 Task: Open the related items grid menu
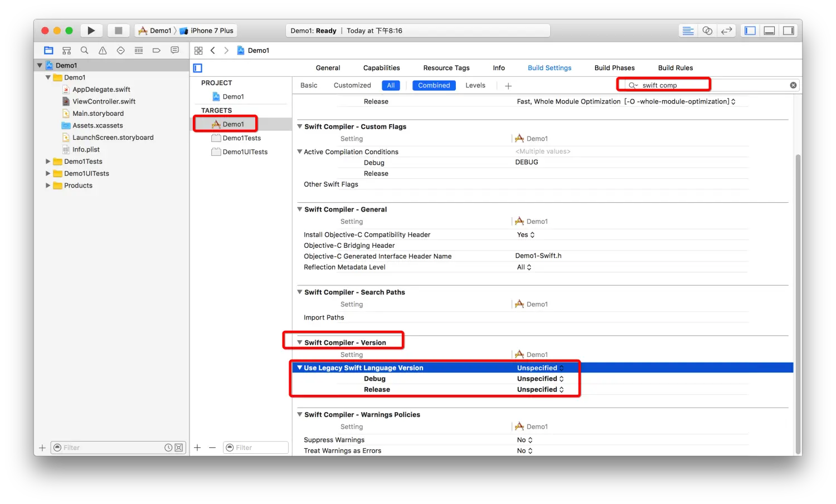pos(198,50)
